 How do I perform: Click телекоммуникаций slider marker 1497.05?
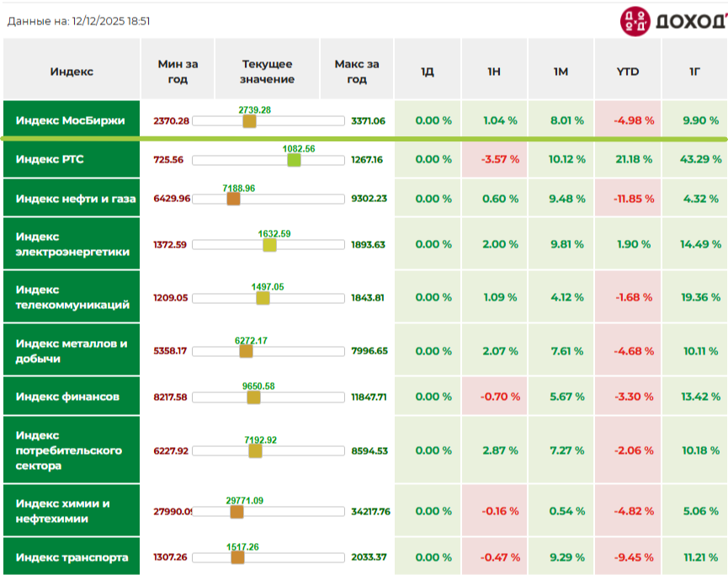263,298
